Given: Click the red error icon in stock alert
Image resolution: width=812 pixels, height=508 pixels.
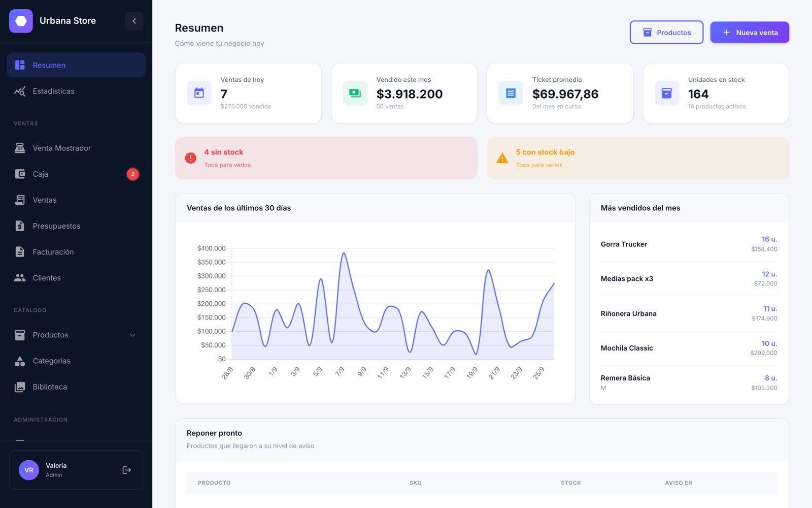Looking at the screenshot, I should click(191, 158).
